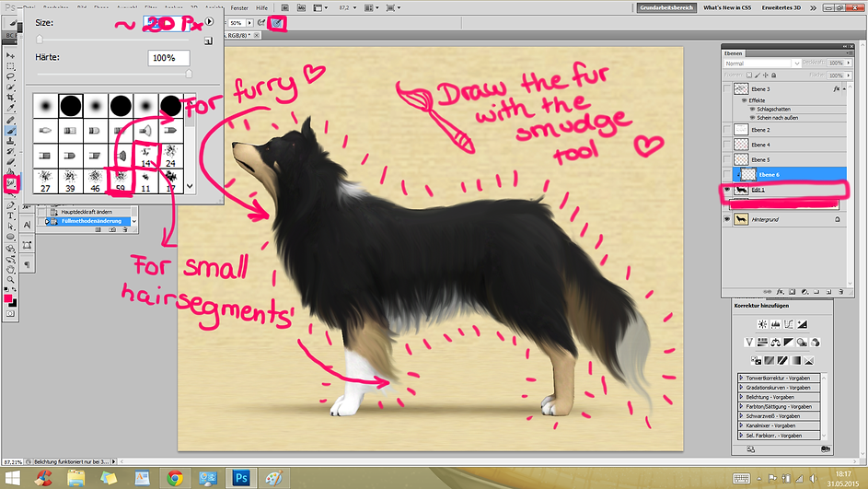
Task: Open the brush picker flyout menu arrow
Action: tap(209, 21)
